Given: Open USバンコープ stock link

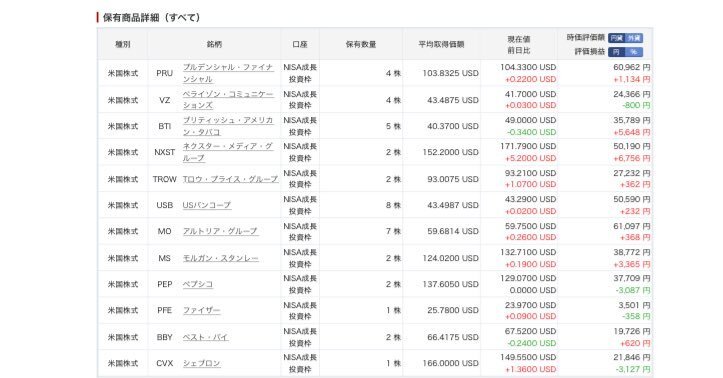Looking at the screenshot, I should click(x=207, y=205).
